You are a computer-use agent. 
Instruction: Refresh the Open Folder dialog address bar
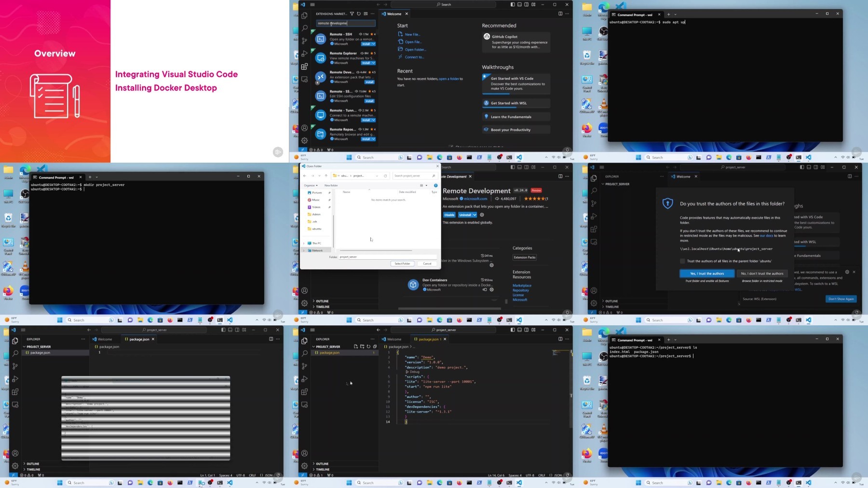tap(385, 176)
